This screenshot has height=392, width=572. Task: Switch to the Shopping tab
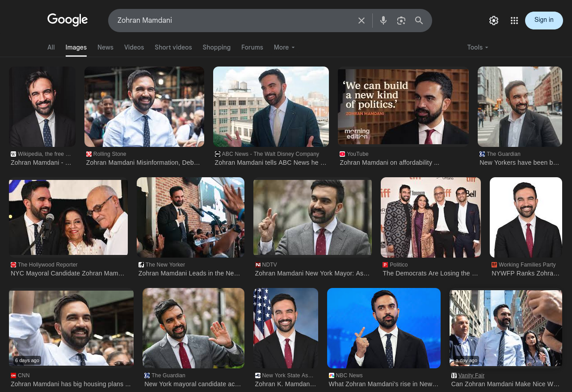217,47
